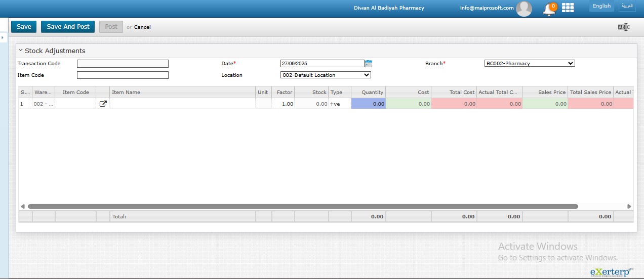The width and height of the screenshot is (644, 279).
Task: Switch language to English
Action: tap(601, 6)
